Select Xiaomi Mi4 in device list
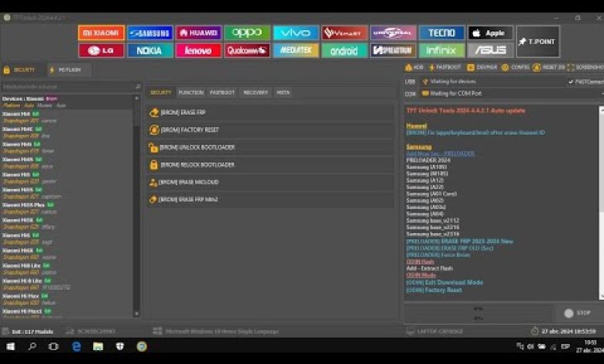Viewport: 604px width, 364px height. [x=67, y=117]
